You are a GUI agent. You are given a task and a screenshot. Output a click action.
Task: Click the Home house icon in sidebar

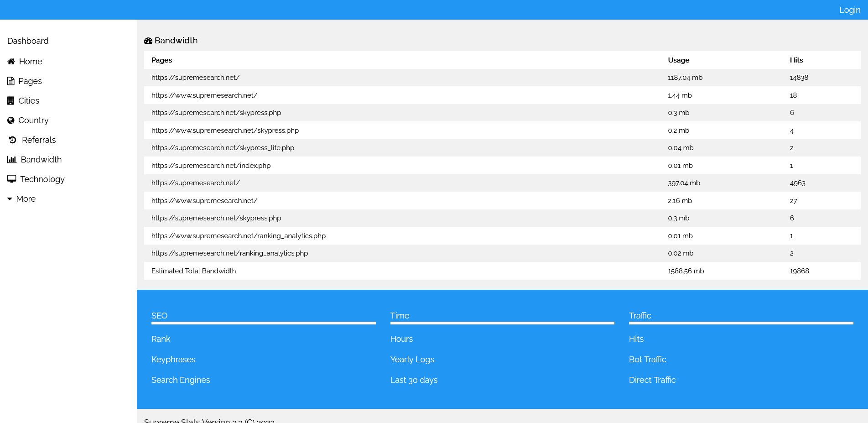11,62
